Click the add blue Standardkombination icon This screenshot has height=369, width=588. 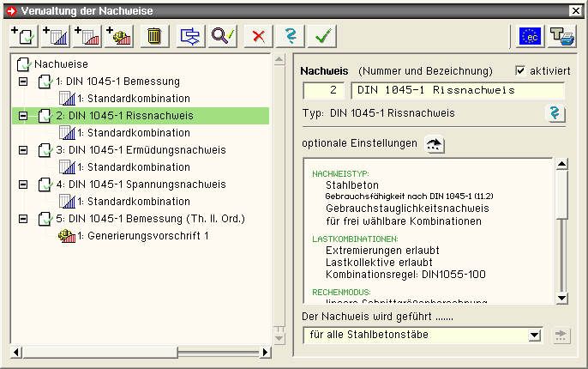(53, 36)
